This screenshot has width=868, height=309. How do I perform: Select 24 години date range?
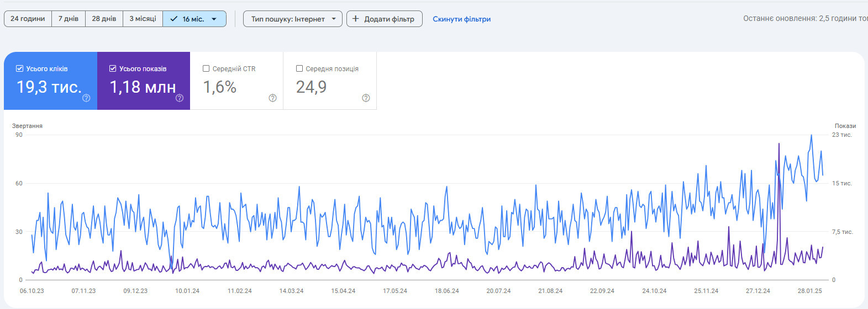[28, 19]
